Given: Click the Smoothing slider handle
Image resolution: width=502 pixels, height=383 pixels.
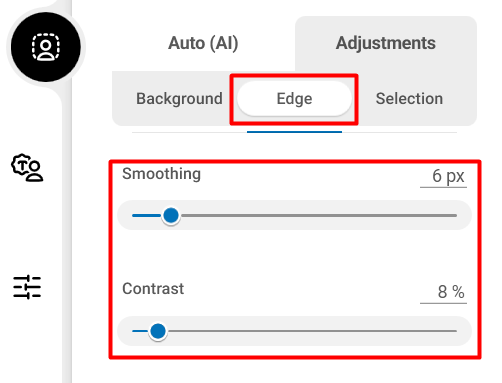Looking at the screenshot, I should pyautogui.click(x=171, y=215).
